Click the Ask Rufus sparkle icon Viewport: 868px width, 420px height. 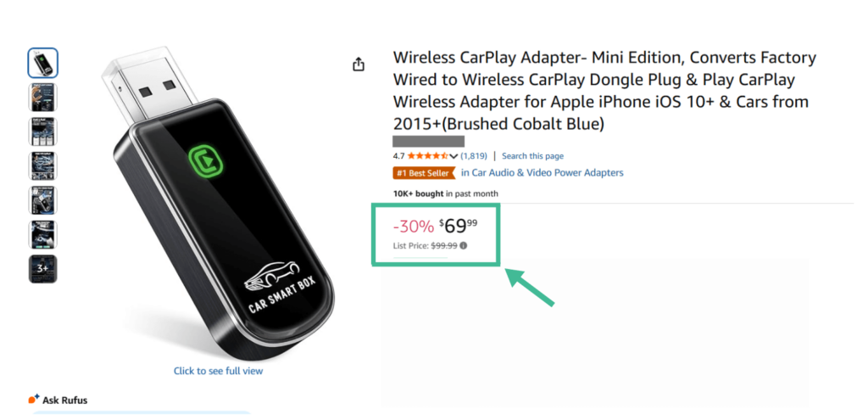(x=34, y=399)
